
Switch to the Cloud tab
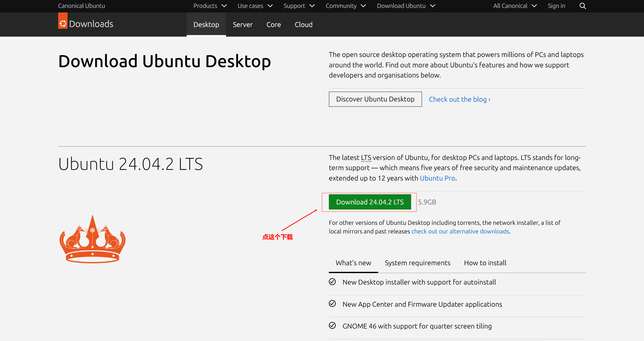point(303,25)
